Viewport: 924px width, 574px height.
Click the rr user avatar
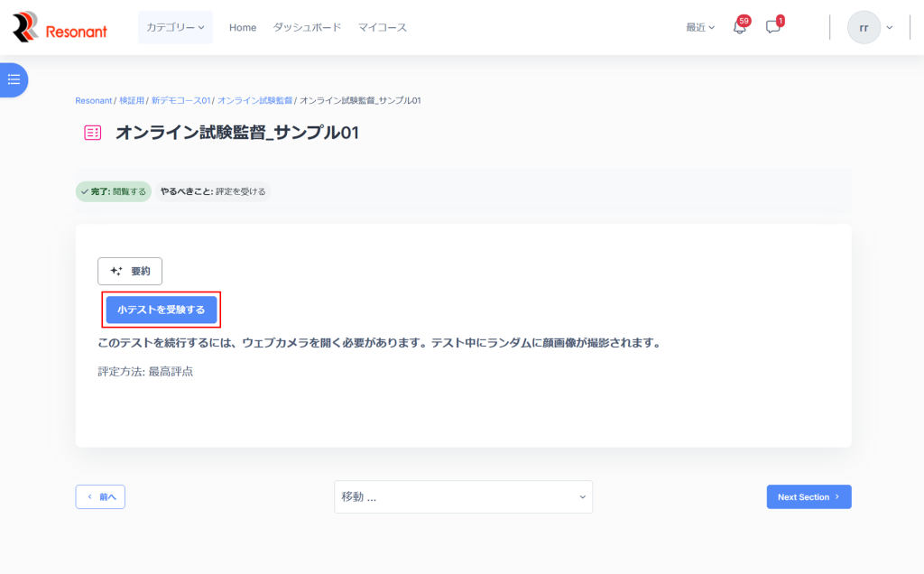coord(864,27)
